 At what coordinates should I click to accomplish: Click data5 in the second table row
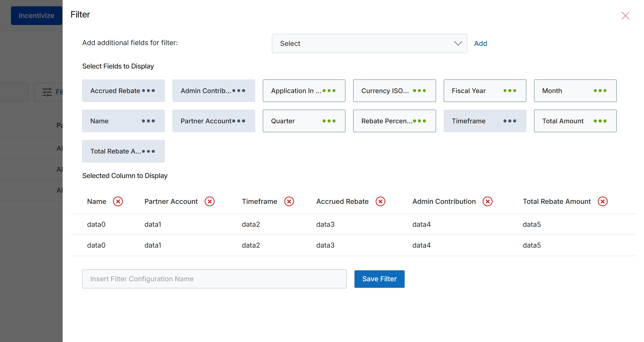click(x=532, y=245)
